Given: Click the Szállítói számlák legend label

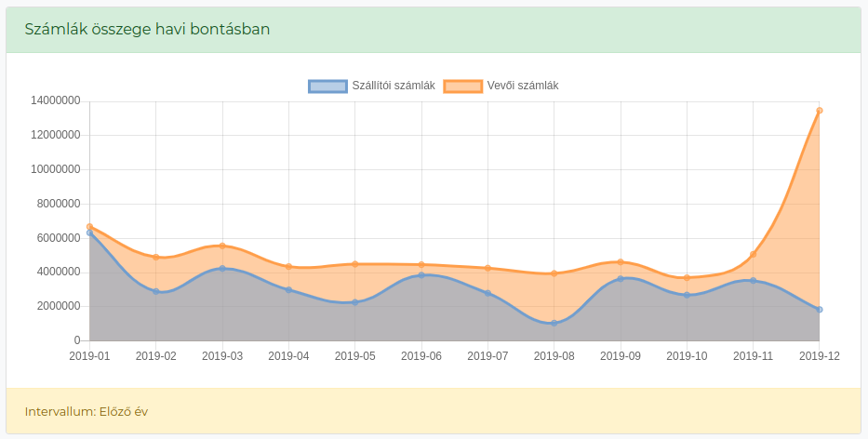Looking at the screenshot, I should click(x=394, y=86).
